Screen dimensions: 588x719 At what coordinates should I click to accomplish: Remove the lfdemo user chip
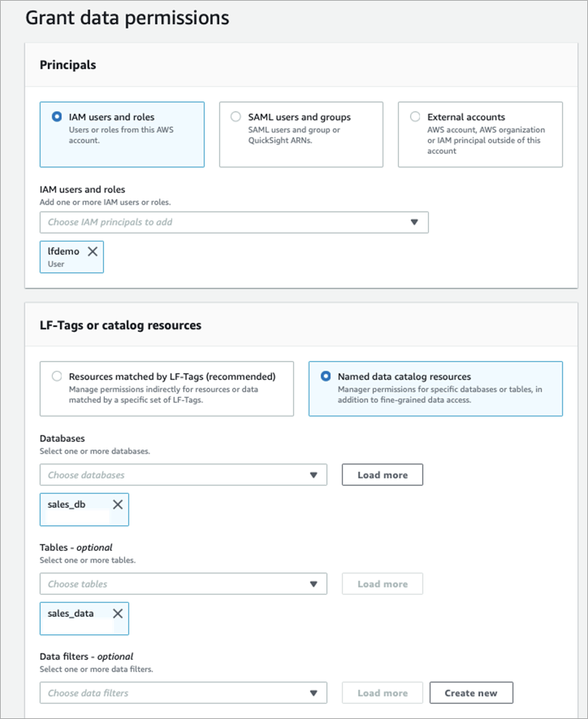(x=93, y=251)
